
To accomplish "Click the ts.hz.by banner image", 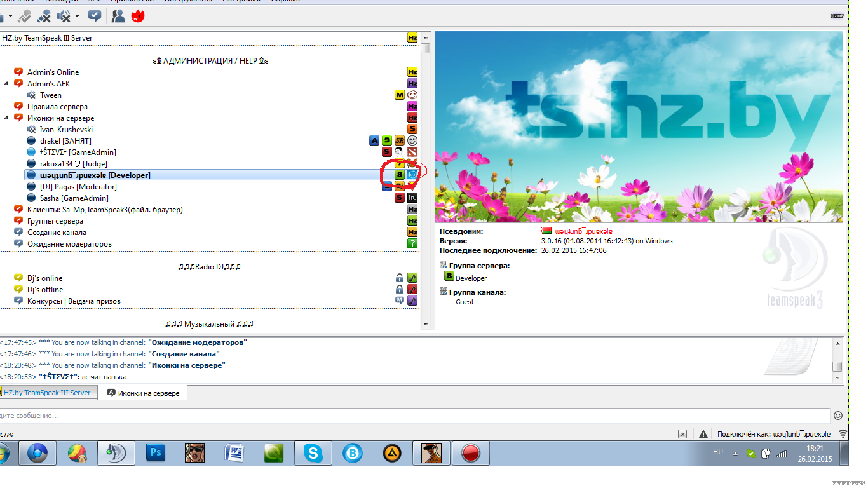I will point(639,127).
